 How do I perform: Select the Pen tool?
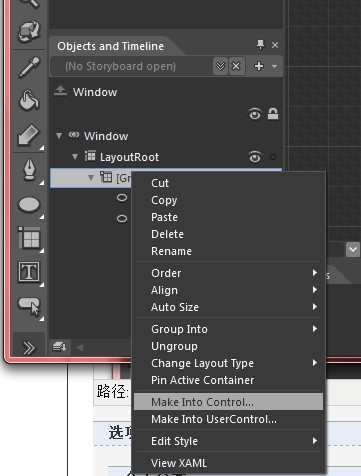[x=29, y=170]
